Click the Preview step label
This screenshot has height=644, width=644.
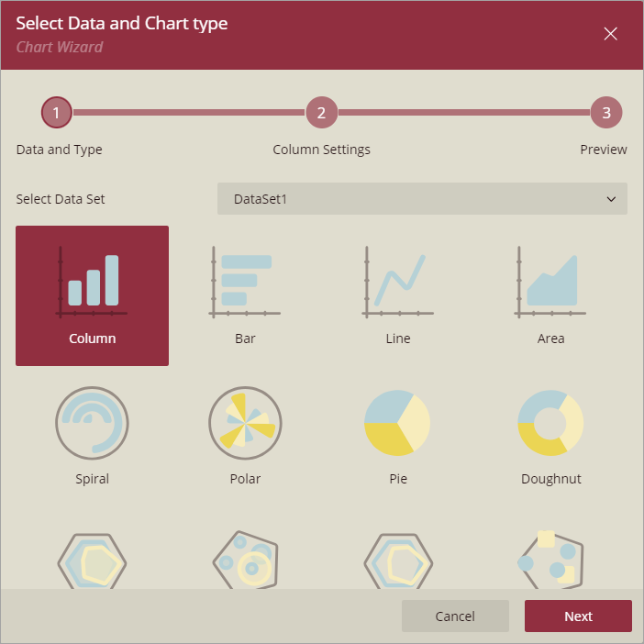pos(604,150)
